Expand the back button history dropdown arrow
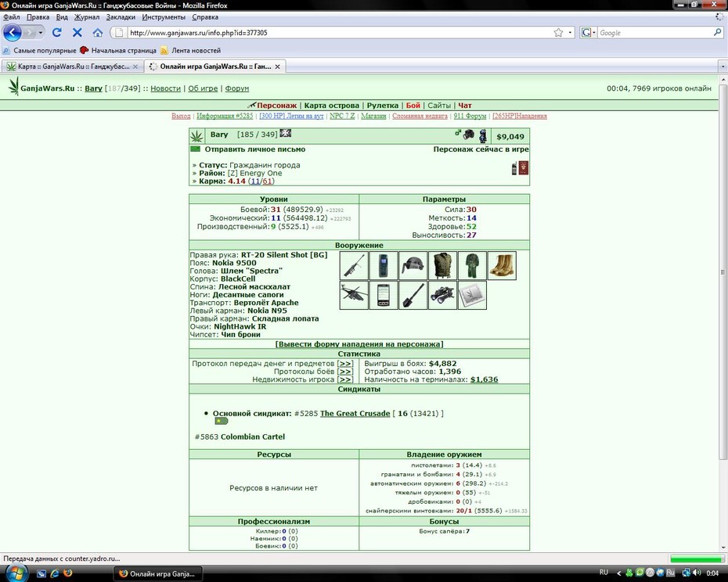The image size is (728, 582). click(41, 33)
